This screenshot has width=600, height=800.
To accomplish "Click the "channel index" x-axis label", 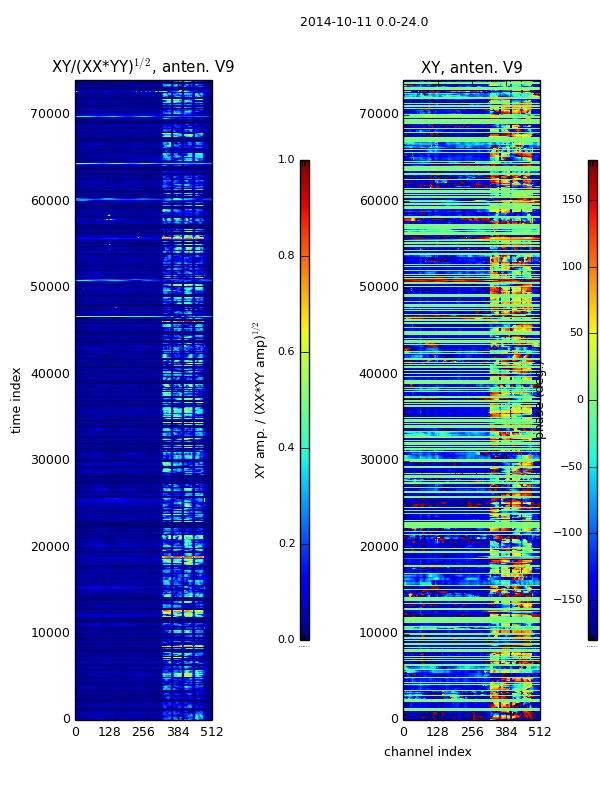I will click(x=427, y=752).
